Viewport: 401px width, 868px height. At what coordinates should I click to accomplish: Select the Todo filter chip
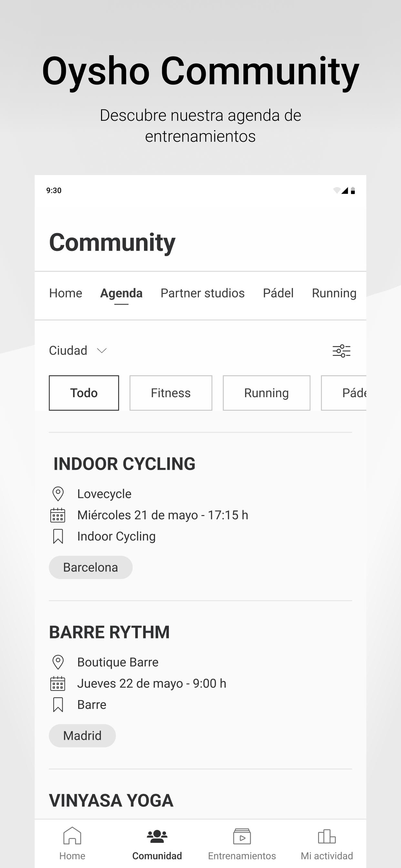click(84, 393)
